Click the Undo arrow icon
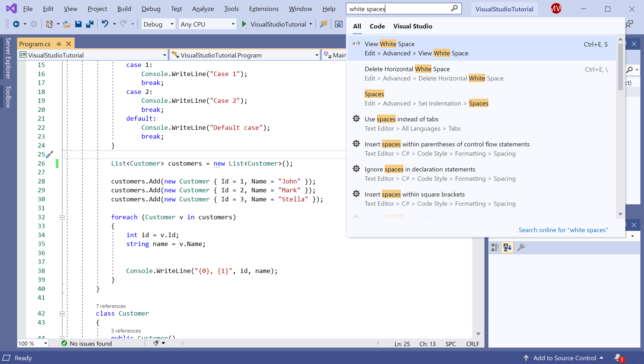The image size is (644, 364). click(x=105, y=24)
